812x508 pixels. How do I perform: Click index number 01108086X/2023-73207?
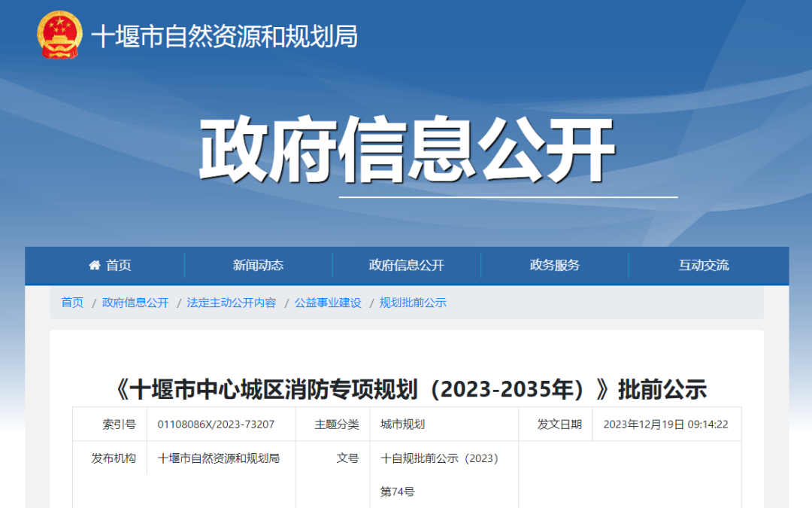(216, 424)
